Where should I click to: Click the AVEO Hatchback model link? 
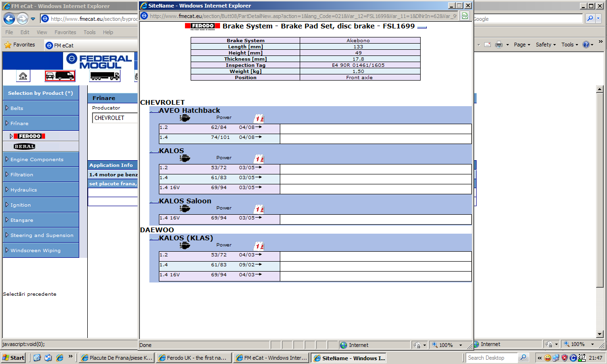pos(190,110)
